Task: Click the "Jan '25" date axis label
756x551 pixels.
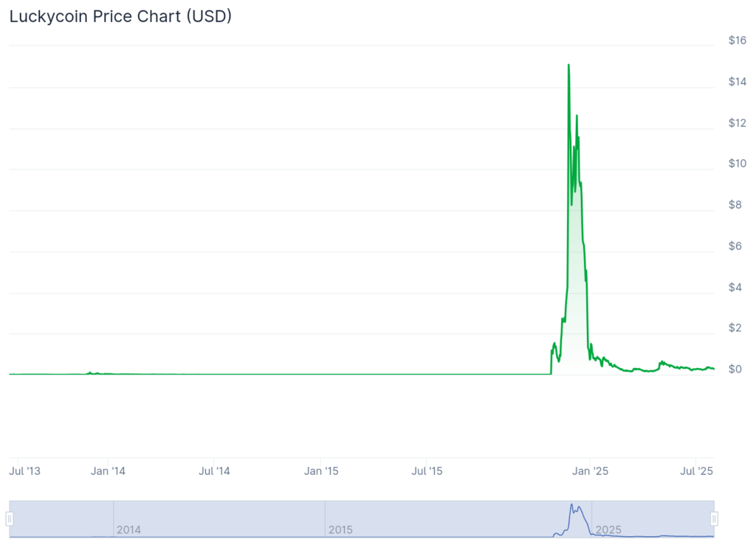Action: tap(591, 471)
